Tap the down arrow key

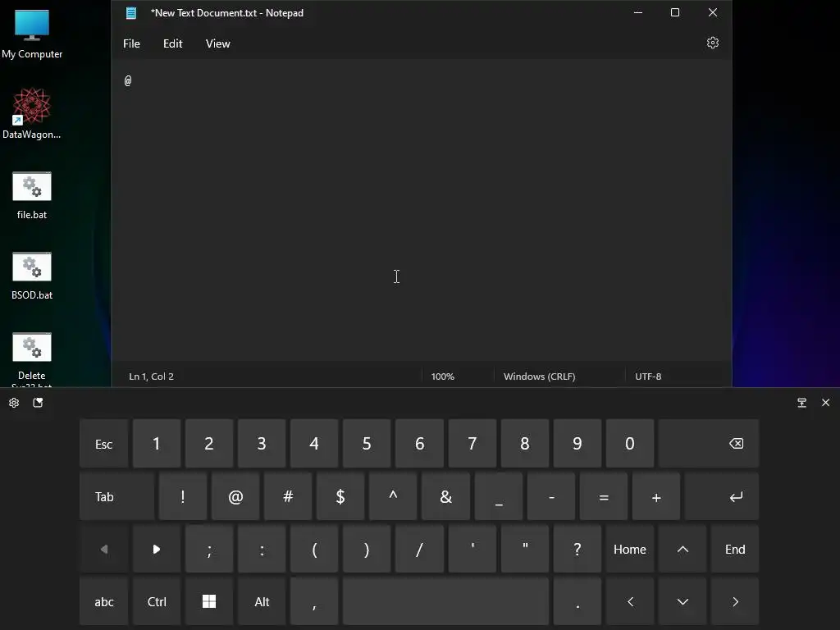[x=682, y=601]
